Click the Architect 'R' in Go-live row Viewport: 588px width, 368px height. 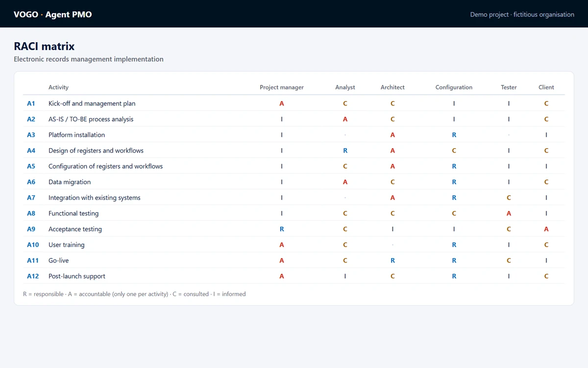(392, 261)
